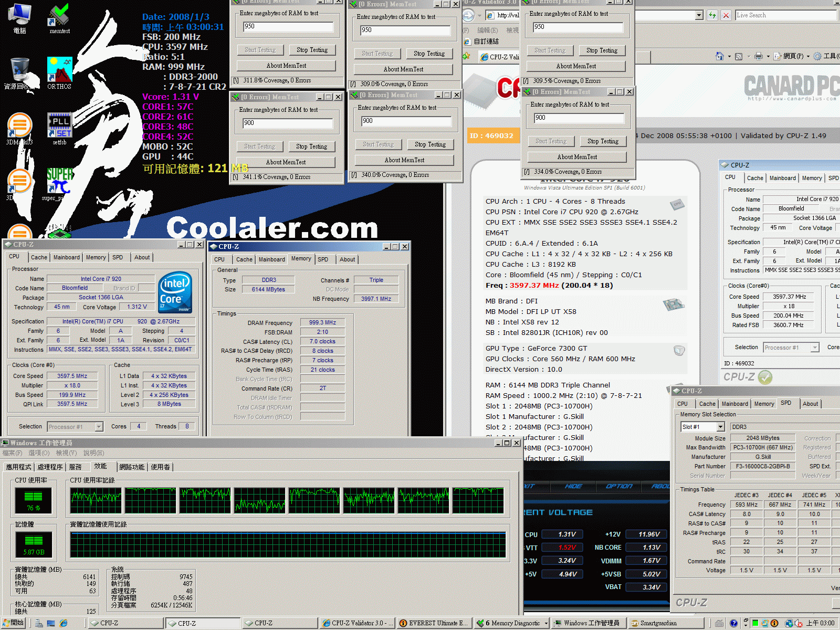Open Smartguardian taskbar button

[666, 623]
